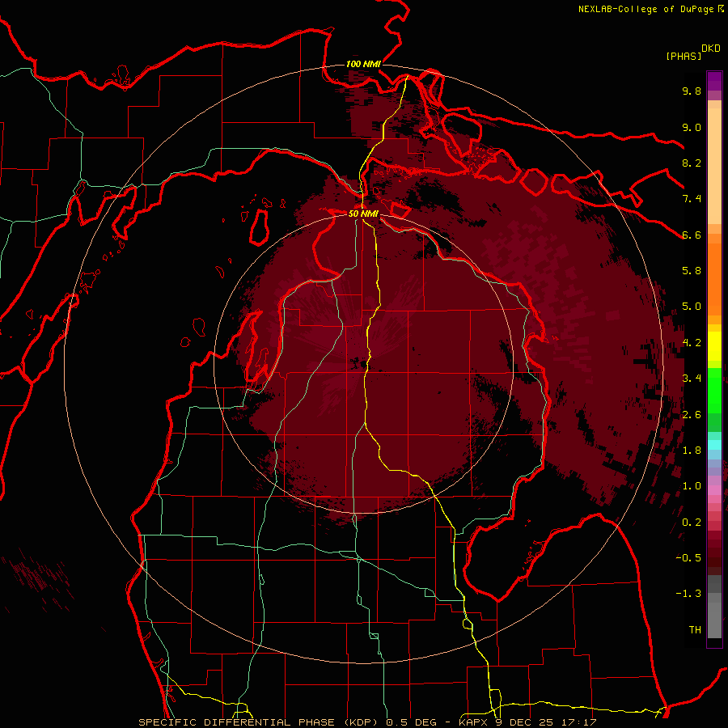This screenshot has height=728, width=728.
Task: Select the 50 NMI range ring label
Action: tap(363, 214)
